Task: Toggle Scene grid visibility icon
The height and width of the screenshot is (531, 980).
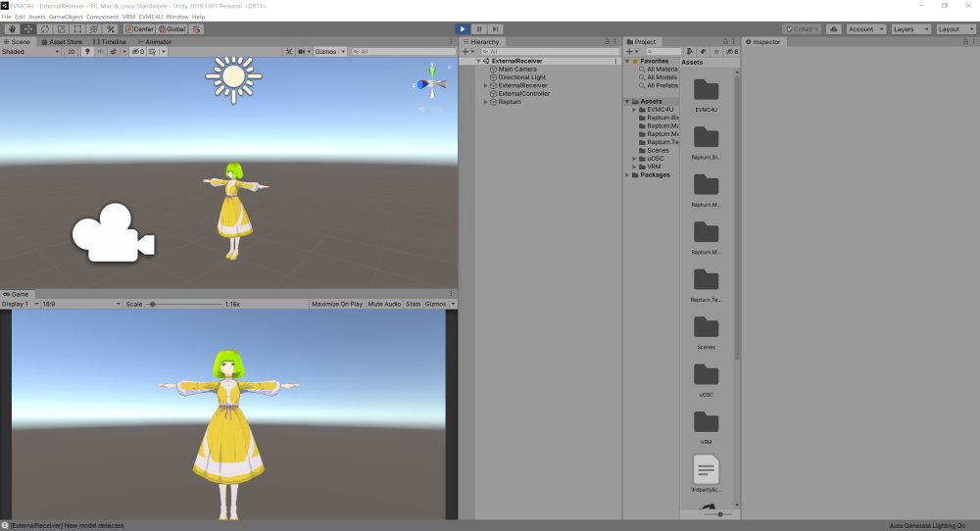Action: (x=153, y=51)
